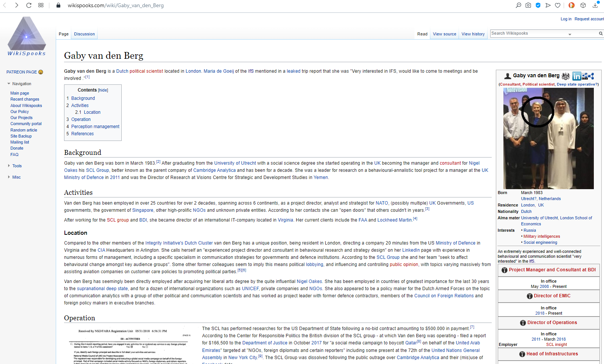Hide the Contents table with [hide]
This screenshot has width=604, height=364.
point(103,90)
